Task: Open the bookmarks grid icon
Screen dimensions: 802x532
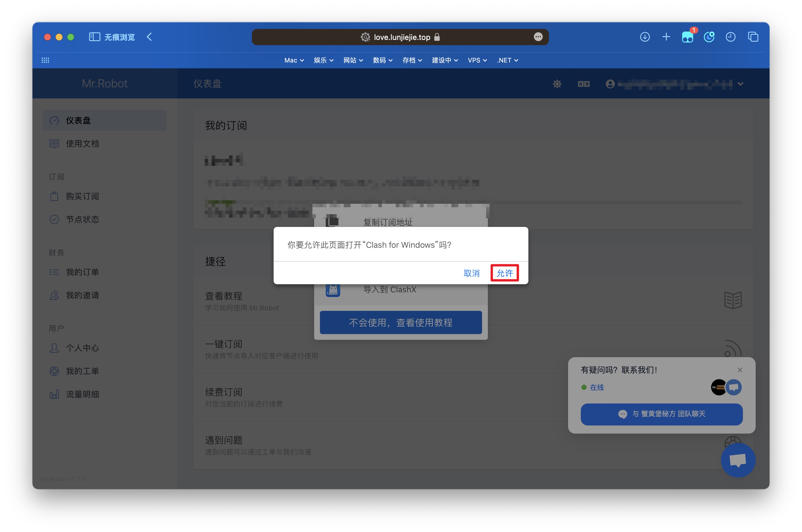Action: pos(45,60)
